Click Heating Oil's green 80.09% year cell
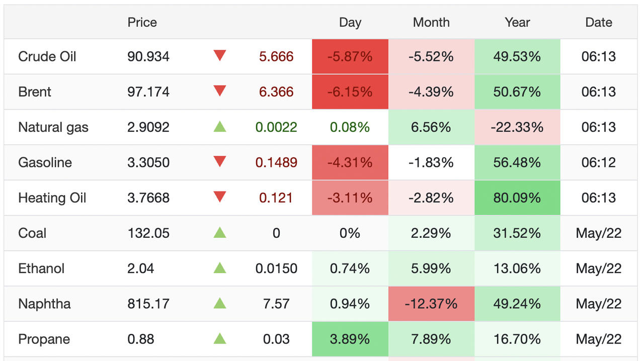This screenshot has width=644, height=361. (x=517, y=198)
